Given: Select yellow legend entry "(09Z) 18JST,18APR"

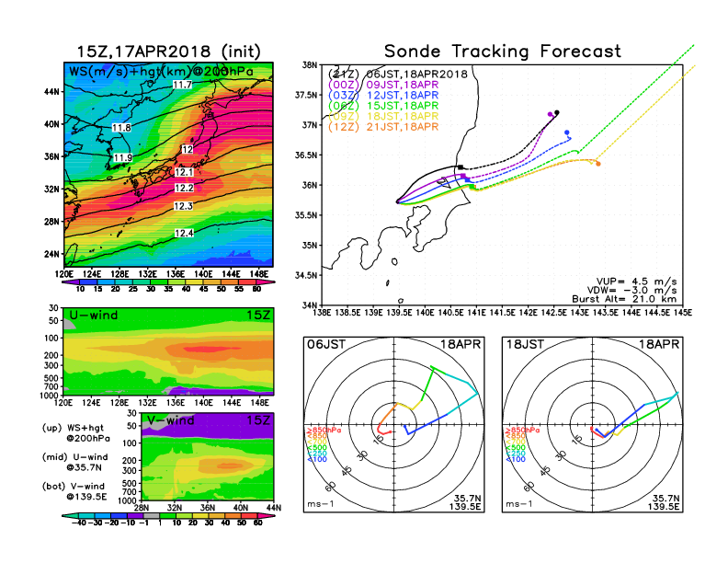Looking at the screenshot, I should point(383,117).
